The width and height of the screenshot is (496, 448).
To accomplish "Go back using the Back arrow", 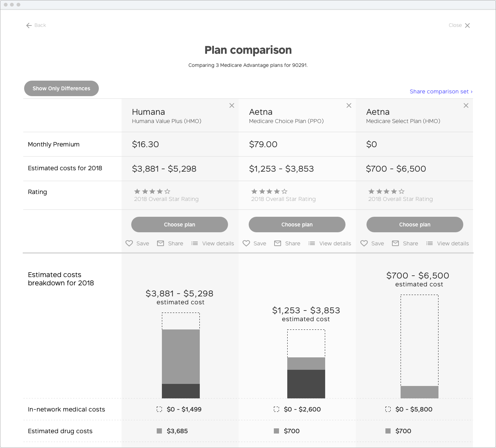I will pyautogui.click(x=29, y=26).
